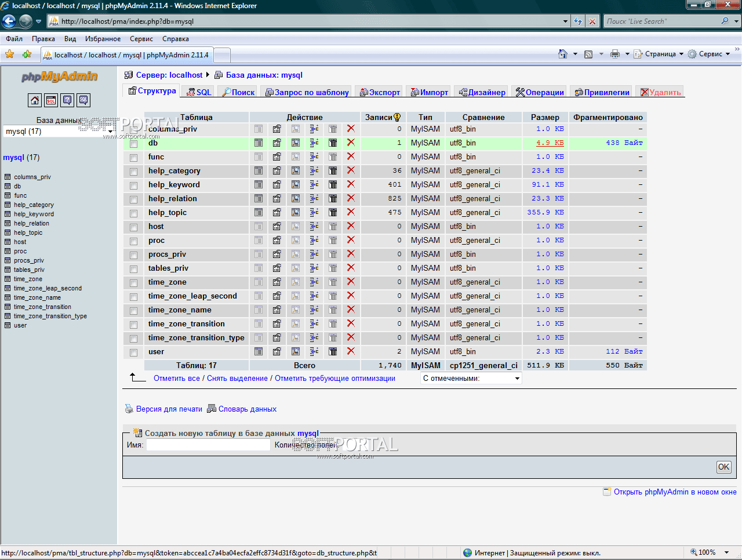The width and height of the screenshot is (742, 560).
Task: Open the structure icon in the host row
Action: (x=277, y=226)
